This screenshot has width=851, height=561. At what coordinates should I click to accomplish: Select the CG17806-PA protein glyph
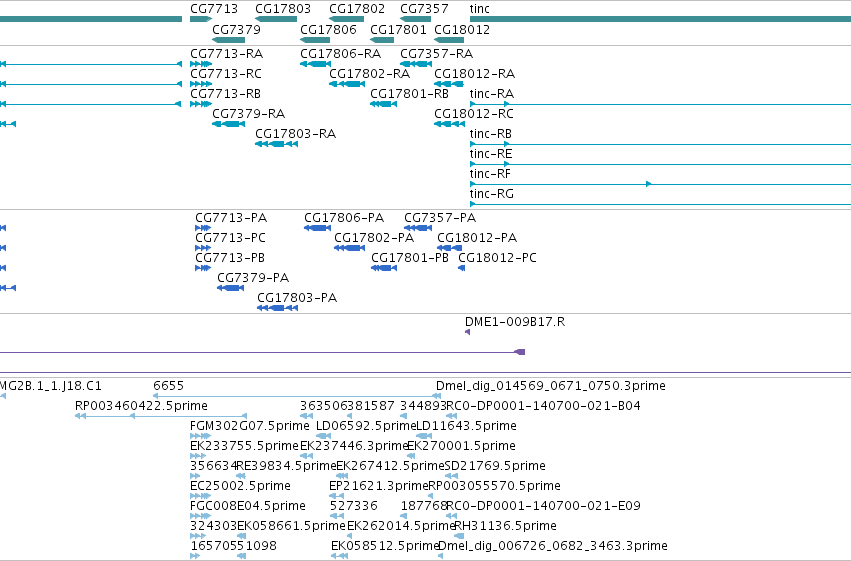317,228
